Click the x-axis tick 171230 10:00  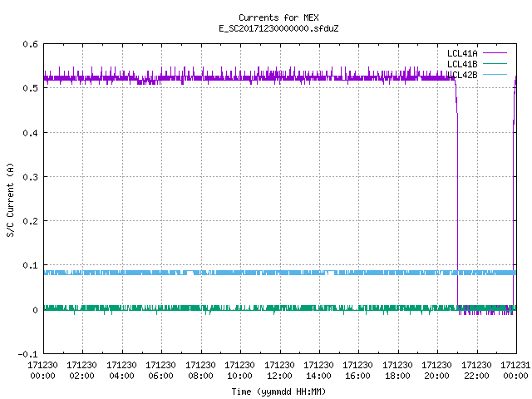pos(239,371)
